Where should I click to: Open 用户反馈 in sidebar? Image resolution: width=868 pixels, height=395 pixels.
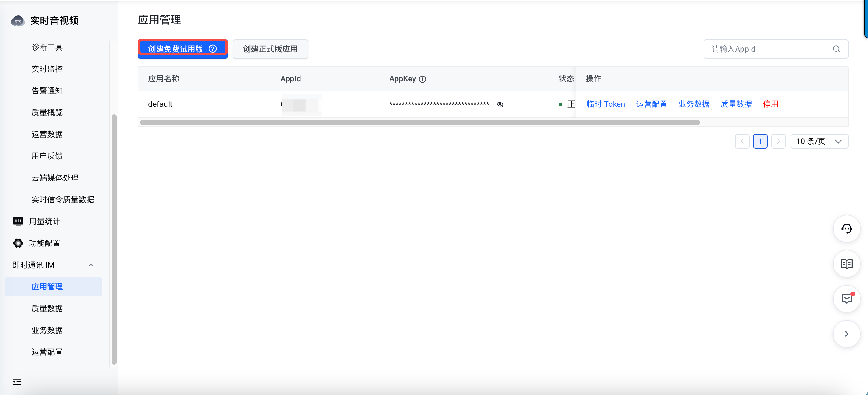coord(47,156)
